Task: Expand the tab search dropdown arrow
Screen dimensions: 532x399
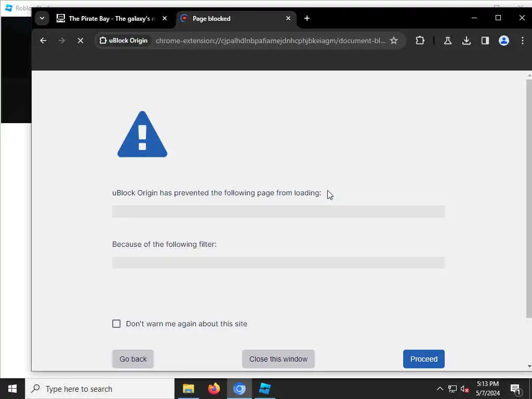Action: [x=42, y=18]
